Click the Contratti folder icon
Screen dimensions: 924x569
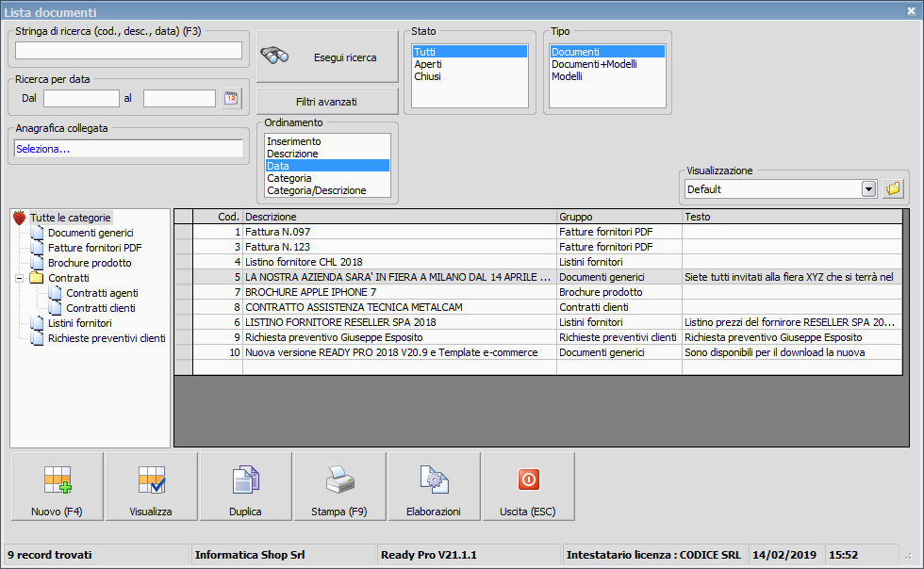37,278
